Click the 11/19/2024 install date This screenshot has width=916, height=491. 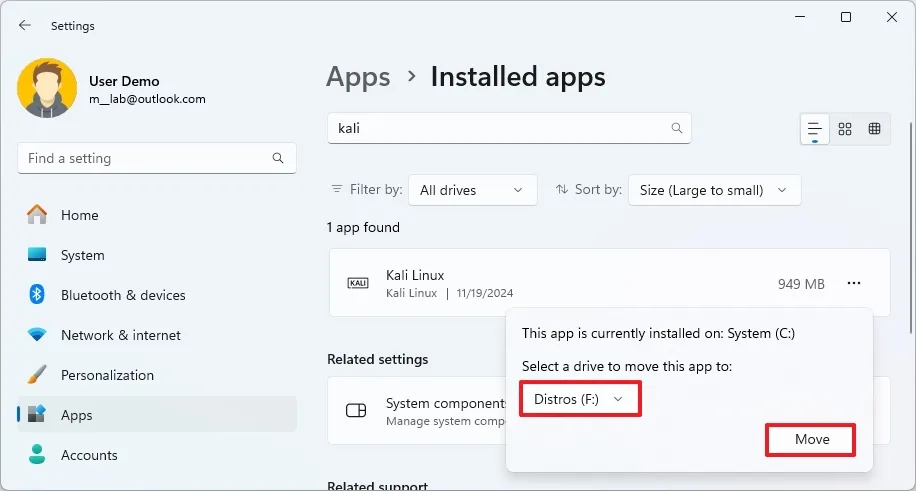[x=485, y=293]
